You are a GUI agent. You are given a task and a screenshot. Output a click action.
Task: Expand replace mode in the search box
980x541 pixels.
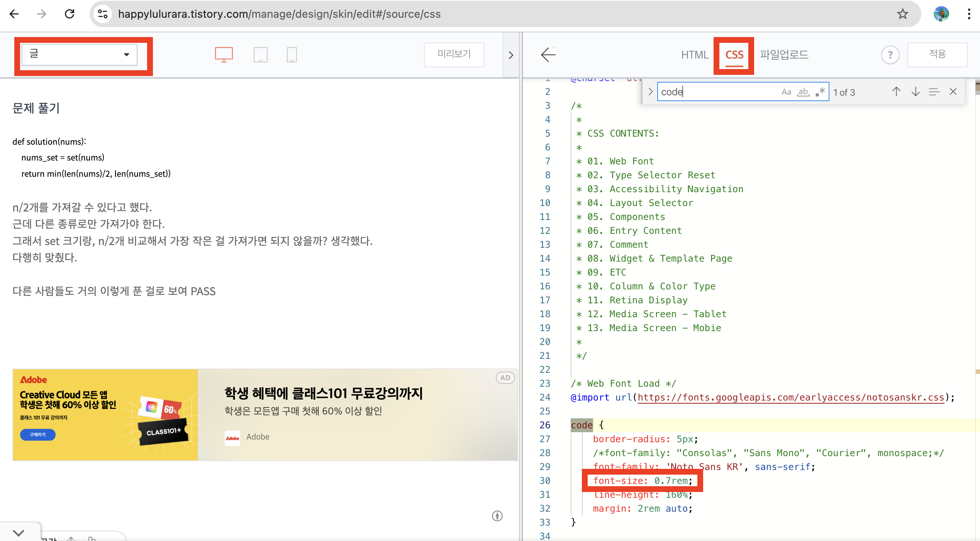pyautogui.click(x=650, y=92)
